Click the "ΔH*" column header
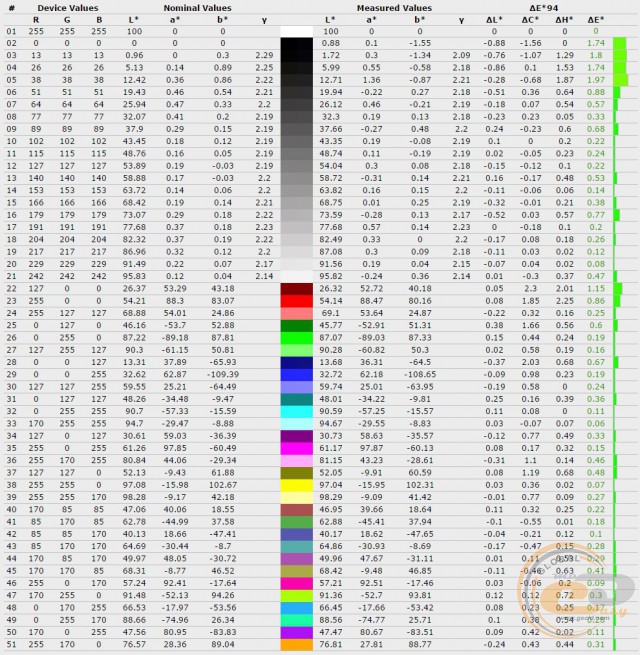Viewport: 640px width, 655px height. 564,20
